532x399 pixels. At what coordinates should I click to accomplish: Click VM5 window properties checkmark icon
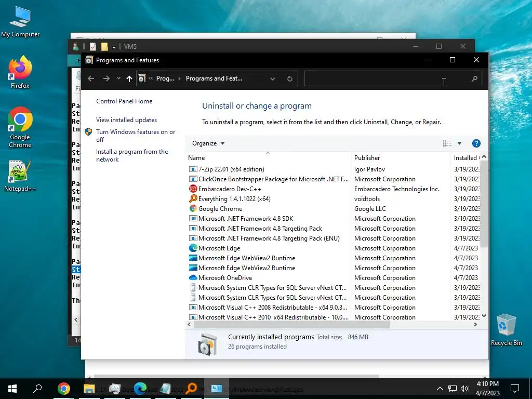coord(93,46)
